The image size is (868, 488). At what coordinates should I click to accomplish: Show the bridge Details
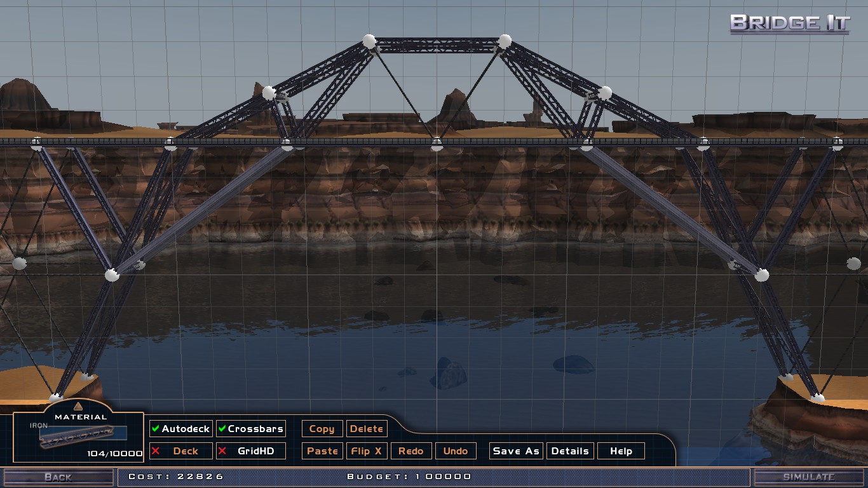pos(570,451)
